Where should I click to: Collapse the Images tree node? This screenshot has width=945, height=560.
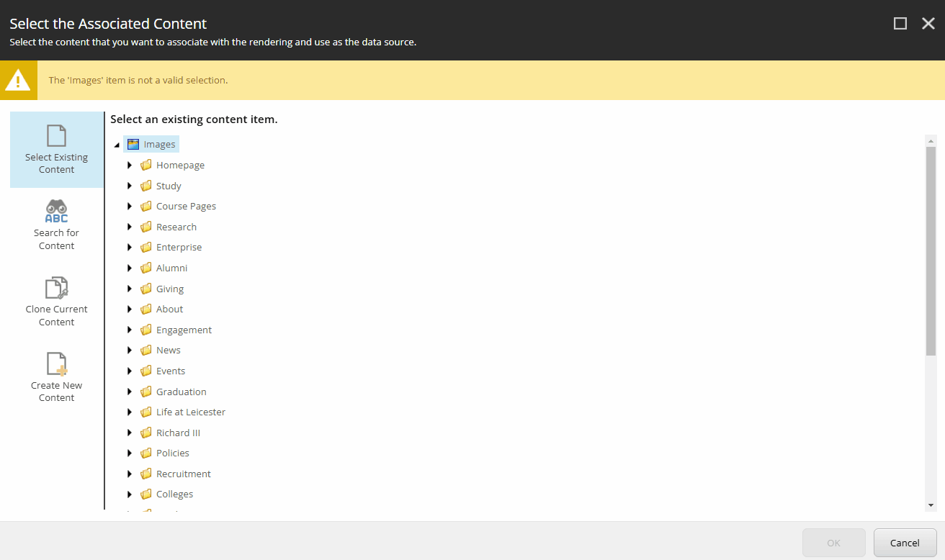(x=116, y=144)
